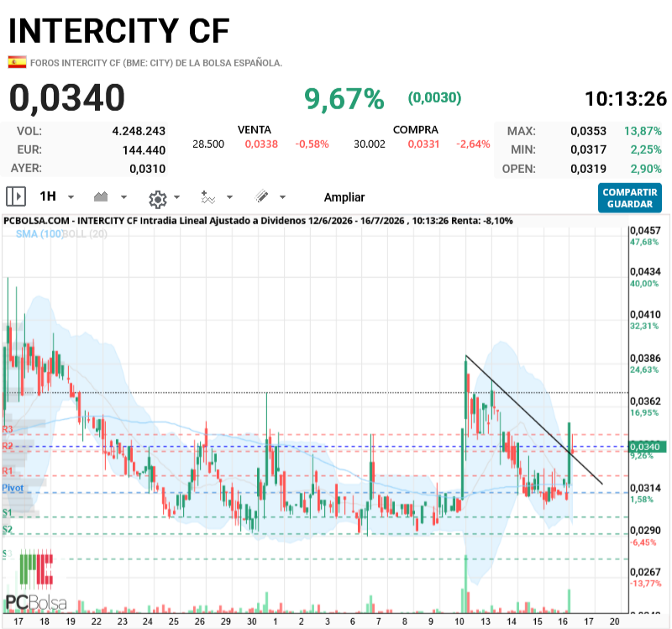Click the Ampliar link
The width and height of the screenshot is (672, 629).
pos(344,197)
